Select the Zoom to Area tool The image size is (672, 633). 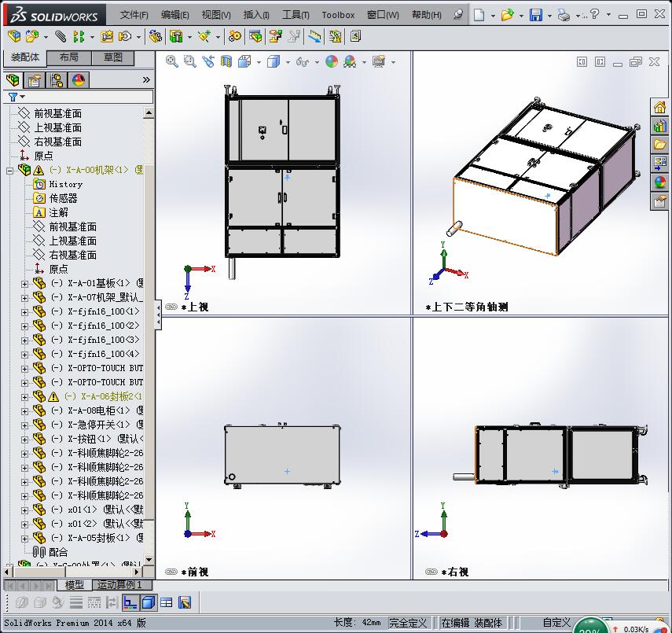(189, 61)
